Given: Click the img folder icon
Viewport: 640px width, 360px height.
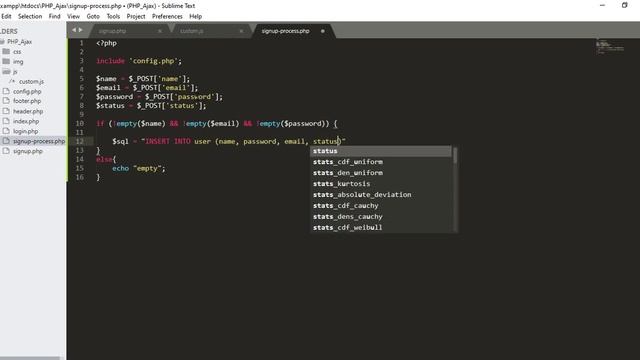Looking at the screenshot, I should [6, 61].
